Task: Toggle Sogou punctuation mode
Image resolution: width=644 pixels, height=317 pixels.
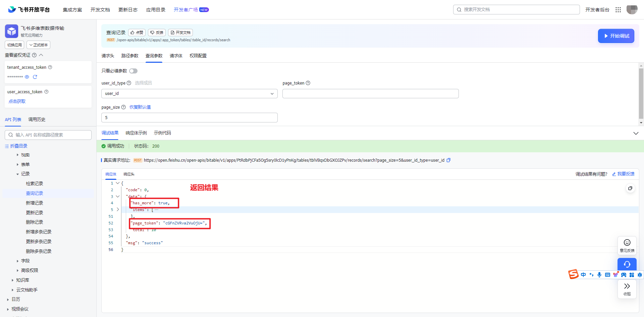Action: pos(591,275)
